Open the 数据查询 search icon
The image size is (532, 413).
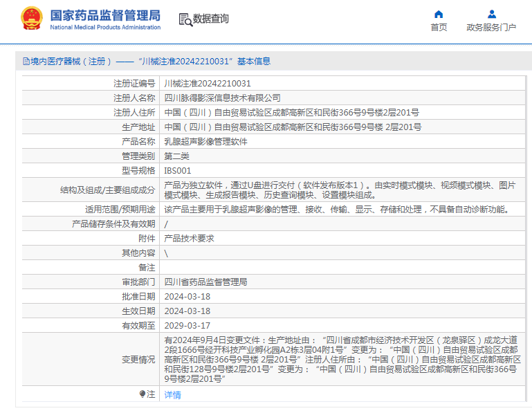(185, 19)
